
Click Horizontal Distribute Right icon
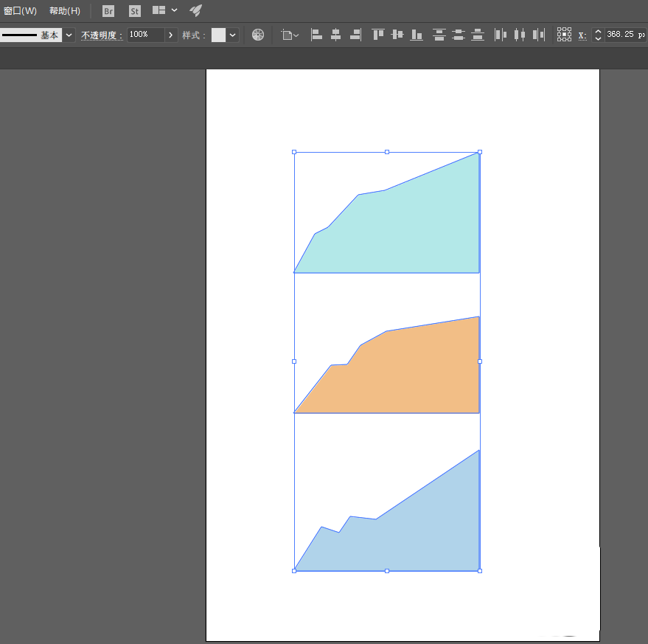point(539,35)
